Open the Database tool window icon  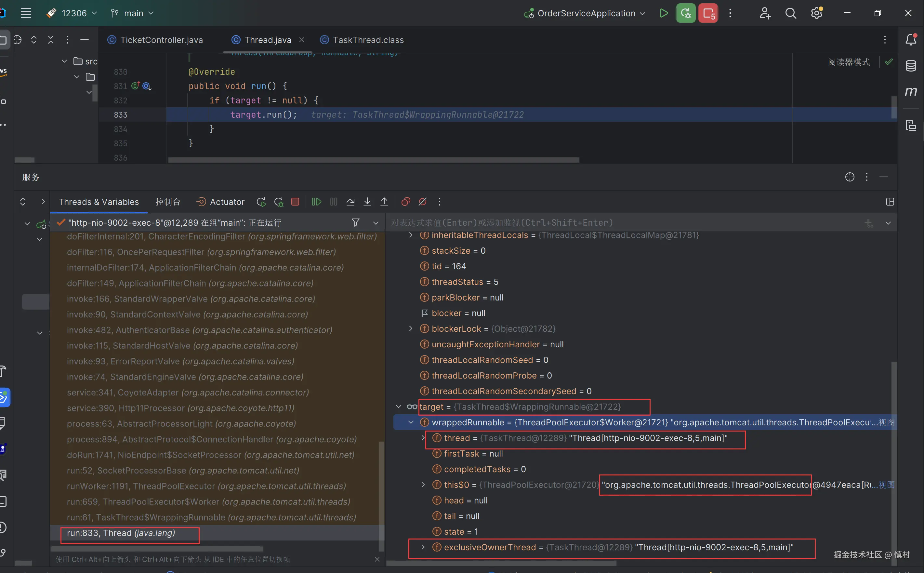911,66
